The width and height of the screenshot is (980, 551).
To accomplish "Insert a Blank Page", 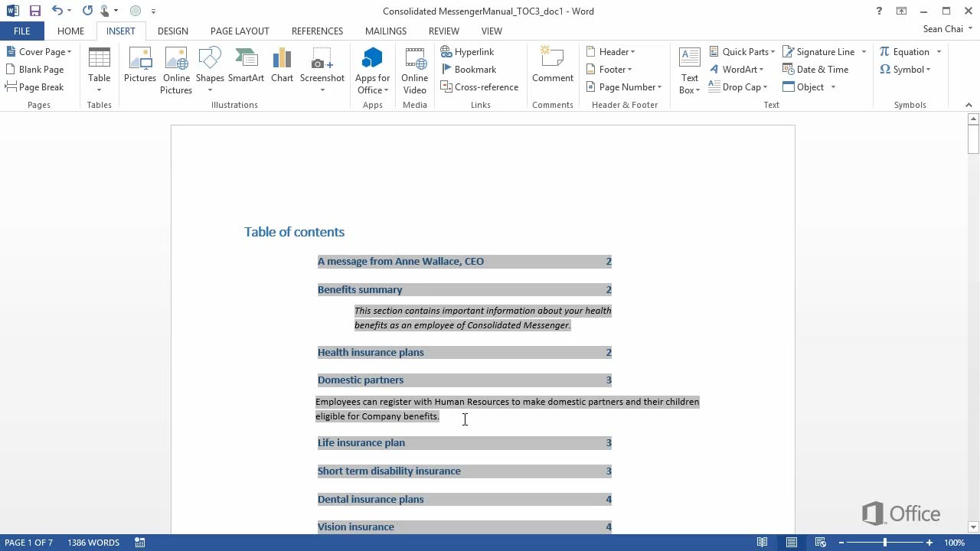I will 34,69.
